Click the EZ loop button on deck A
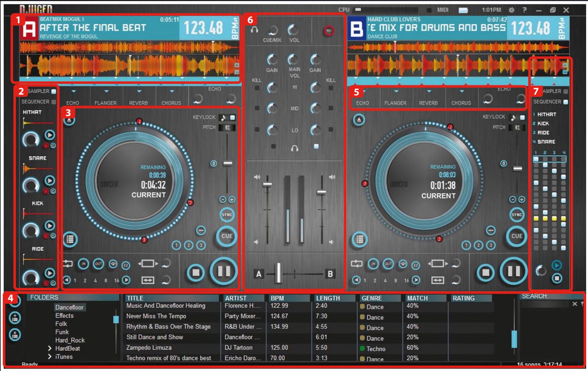 tap(126, 265)
